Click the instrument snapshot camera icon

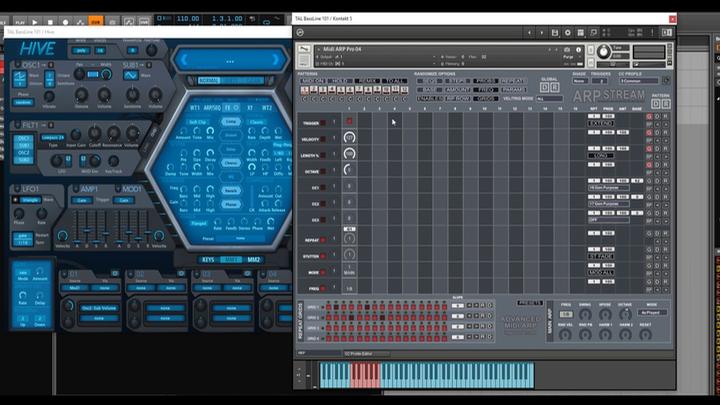567,50
